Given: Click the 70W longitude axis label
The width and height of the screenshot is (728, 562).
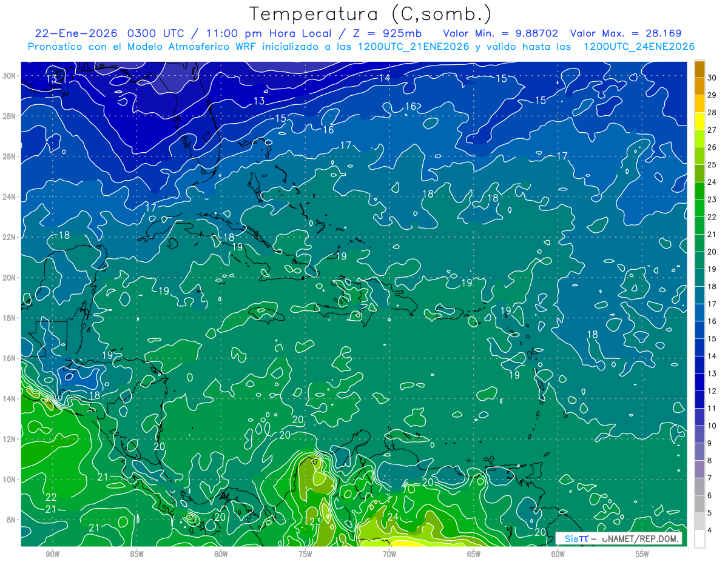Looking at the screenshot, I should coord(389,554).
